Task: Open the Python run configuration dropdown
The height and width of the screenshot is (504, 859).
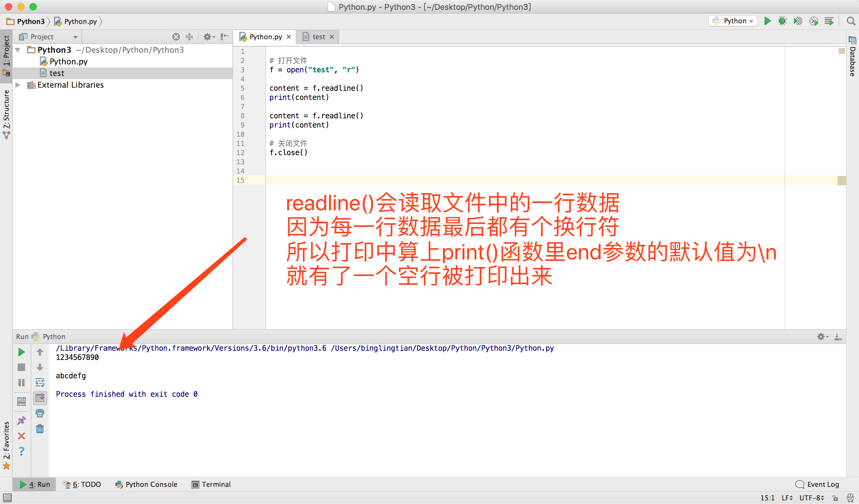Action: (x=733, y=21)
